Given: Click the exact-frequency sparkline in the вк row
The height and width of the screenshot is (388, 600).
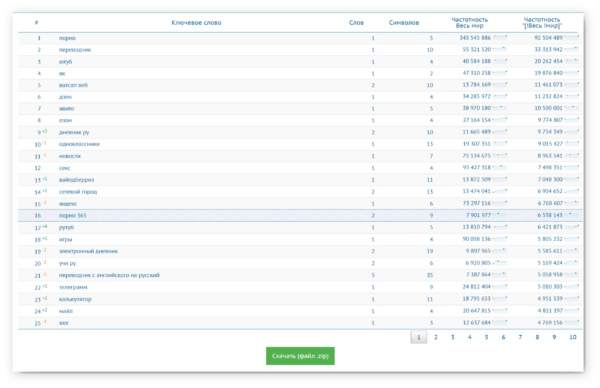Looking at the screenshot, I should 572,73.
